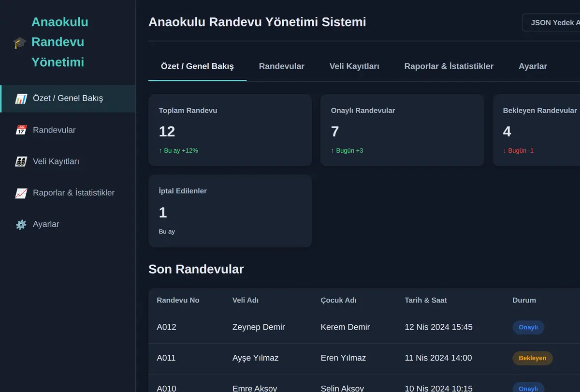Go to Veli Kayıtları in sidebar

click(68, 161)
